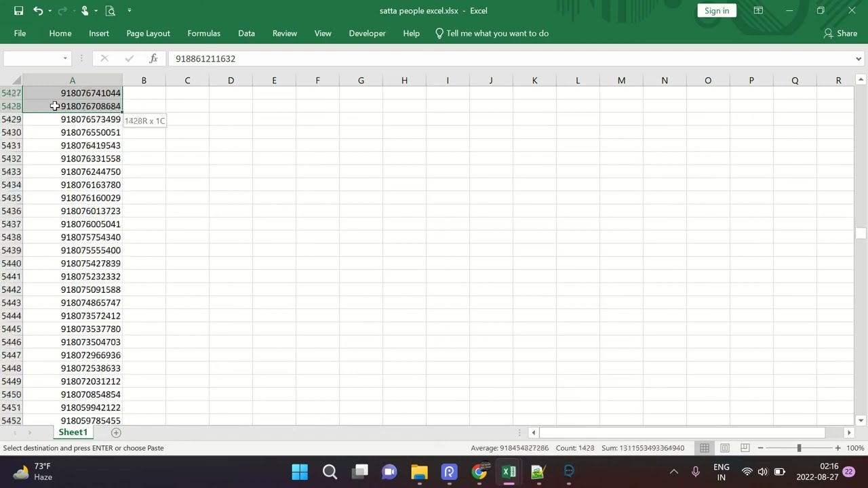Select row header 5440
The image size is (868, 488).
point(12,264)
